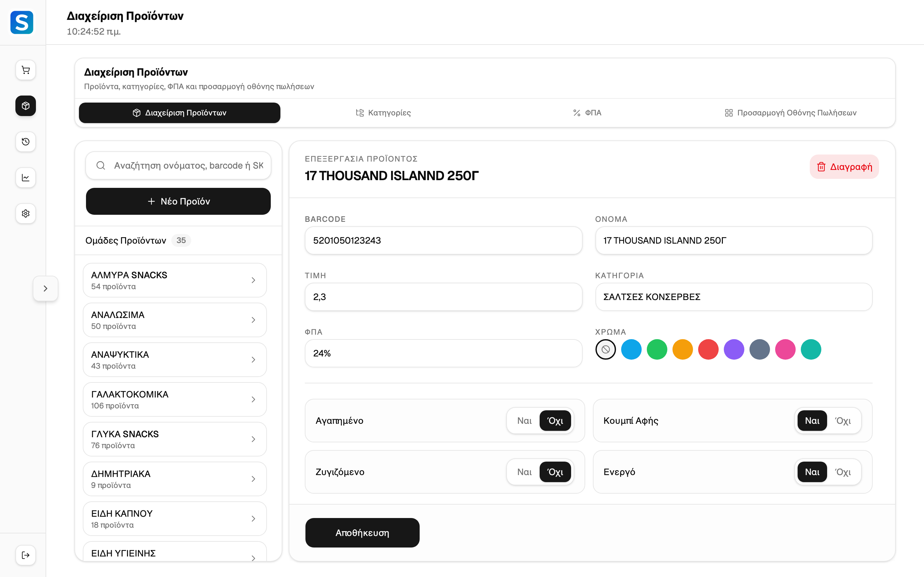924x577 pixels.
Task: Open the ΦΠΑ 24% dropdown
Action: [x=443, y=353]
